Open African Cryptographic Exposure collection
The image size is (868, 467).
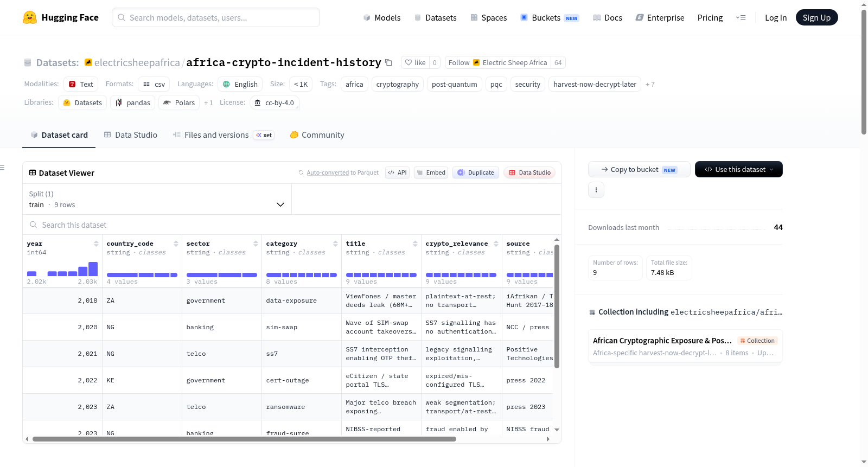pyautogui.click(x=685, y=347)
